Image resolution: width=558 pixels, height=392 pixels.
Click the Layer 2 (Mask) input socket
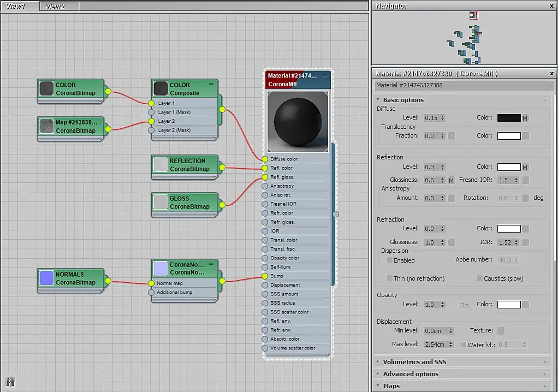151,130
